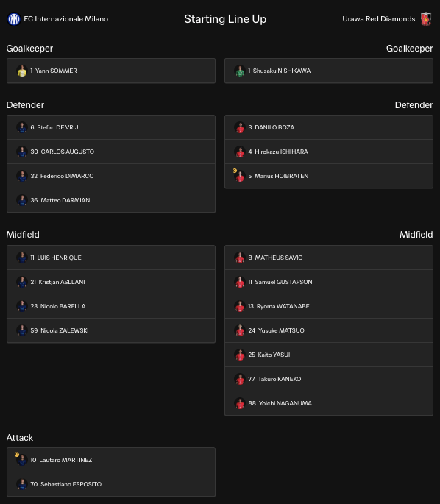Click the Yoichi NAGANUMA row
The width and height of the screenshot is (440, 504).
click(x=329, y=403)
